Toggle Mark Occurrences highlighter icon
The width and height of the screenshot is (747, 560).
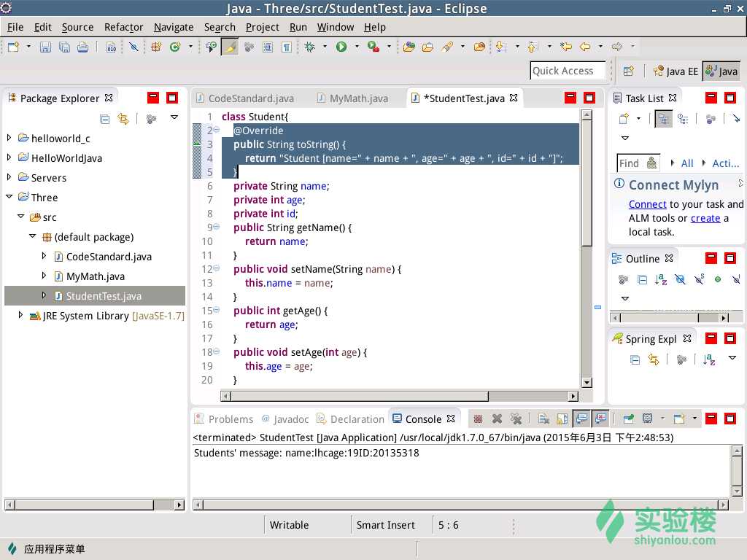230,47
